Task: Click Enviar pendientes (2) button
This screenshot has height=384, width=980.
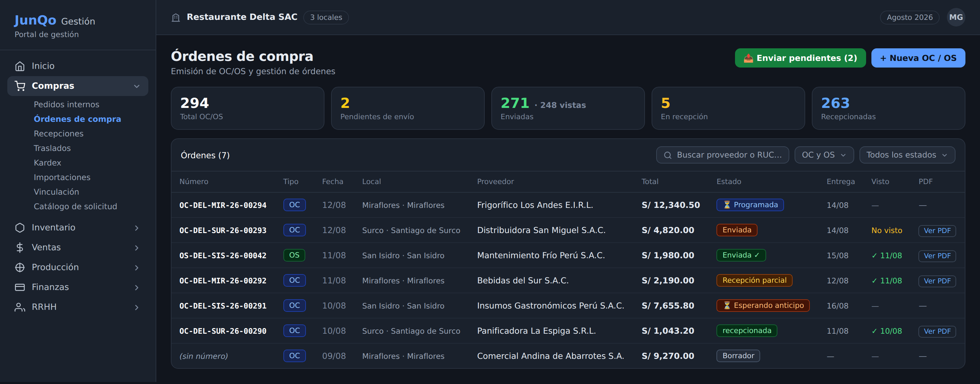Action: click(800, 58)
